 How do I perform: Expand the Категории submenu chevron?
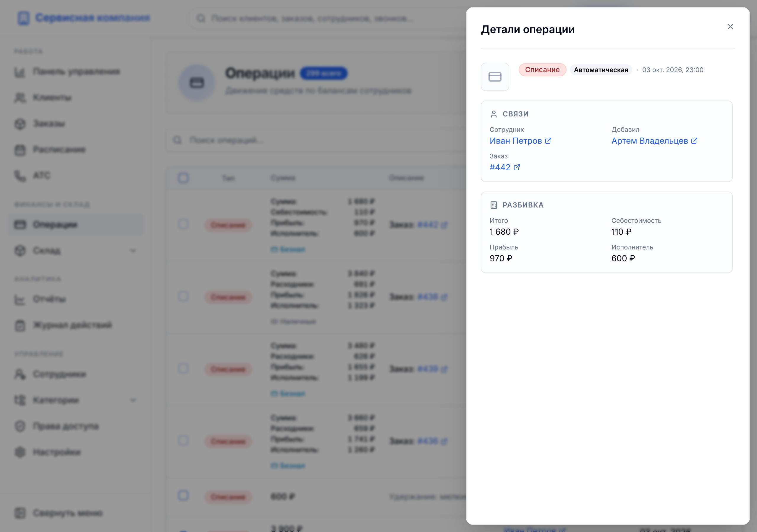click(x=133, y=400)
